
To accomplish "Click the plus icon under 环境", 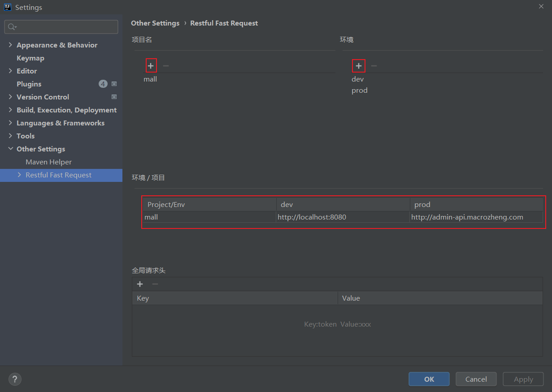I will point(359,66).
